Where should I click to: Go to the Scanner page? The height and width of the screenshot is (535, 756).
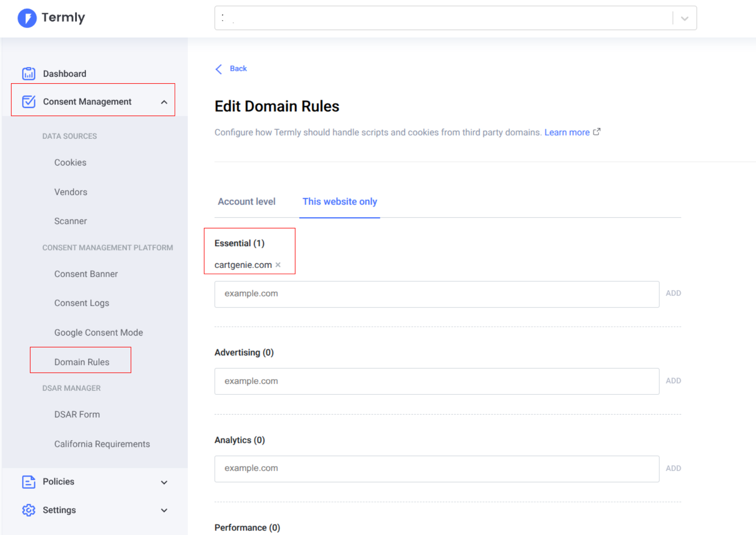(x=70, y=221)
